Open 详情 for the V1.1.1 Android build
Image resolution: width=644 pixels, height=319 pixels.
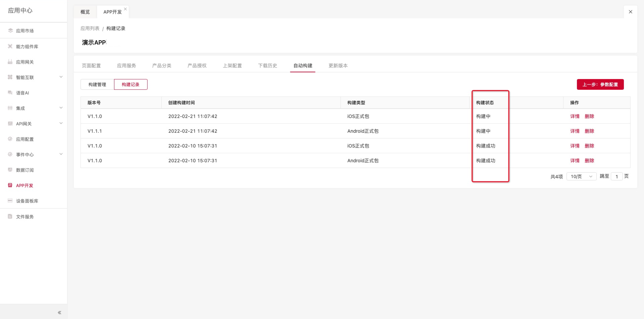(575, 131)
